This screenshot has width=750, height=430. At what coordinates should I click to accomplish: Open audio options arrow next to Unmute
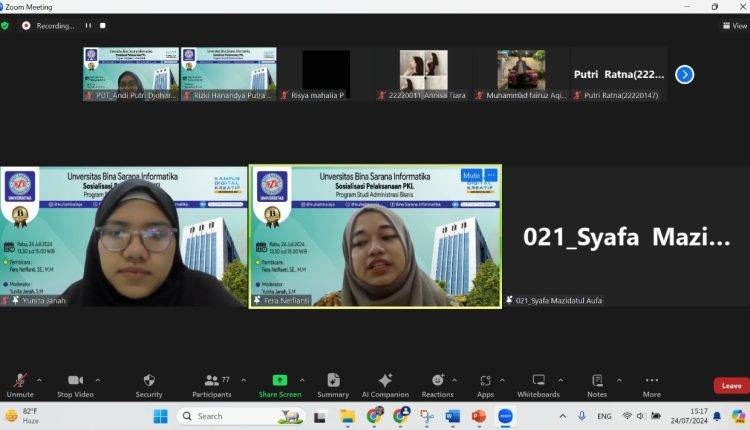click(x=39, y=380)
